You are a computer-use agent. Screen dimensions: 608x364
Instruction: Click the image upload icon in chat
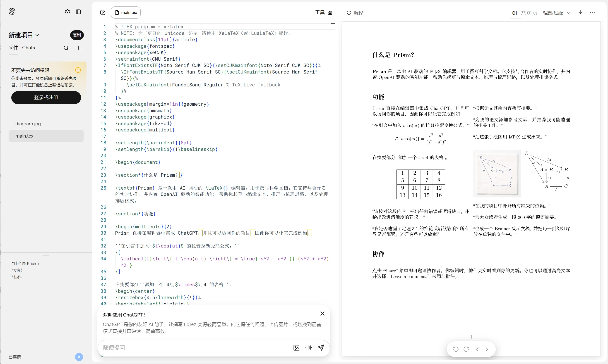pyautogui.click(x=296, y=347)
